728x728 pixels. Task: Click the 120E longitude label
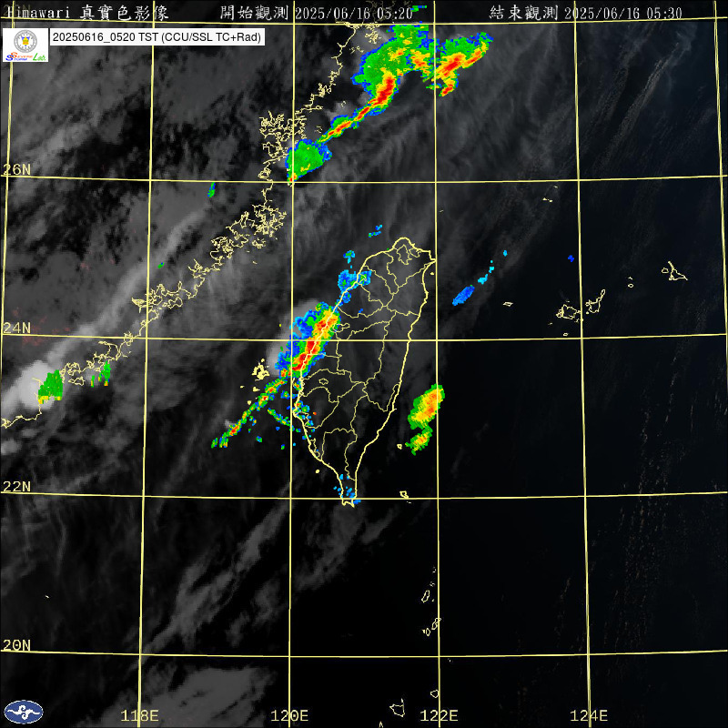[289, 715]
